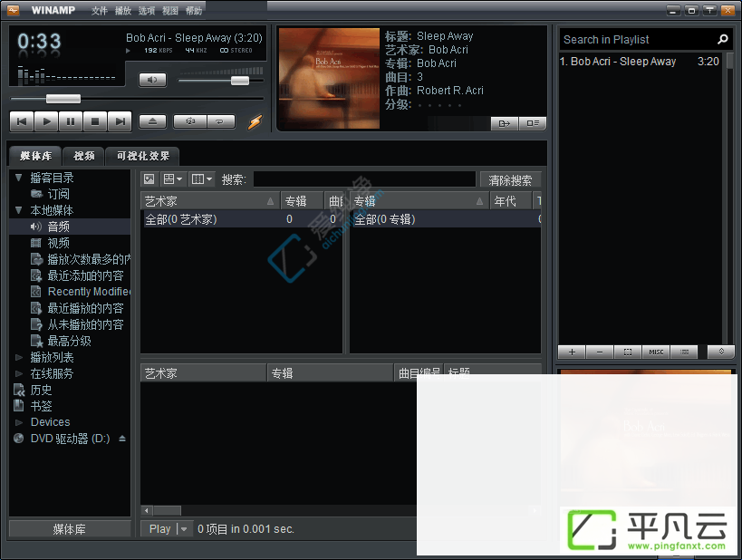The image size is (742, 560).
Task: Click the Sleep Away album art thumbnail
Action: tap(329, 78)
